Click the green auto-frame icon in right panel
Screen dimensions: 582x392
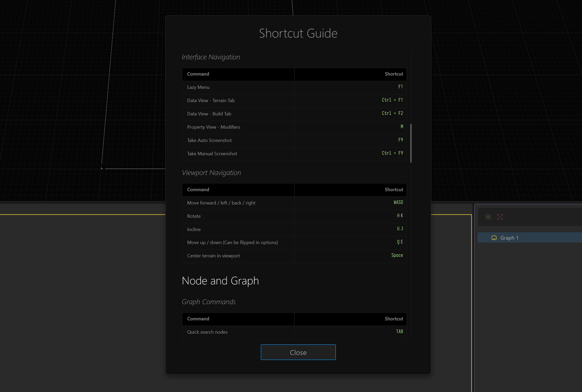coord(488,217)
